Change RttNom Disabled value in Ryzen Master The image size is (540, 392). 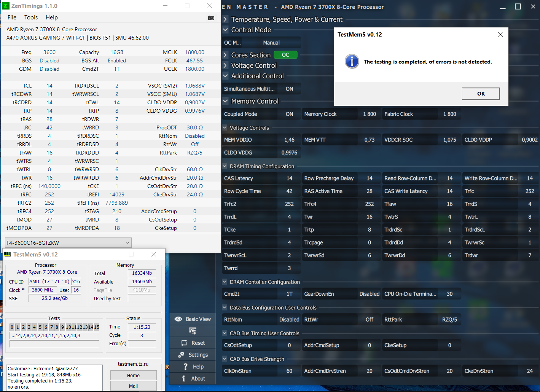(289, 320)
